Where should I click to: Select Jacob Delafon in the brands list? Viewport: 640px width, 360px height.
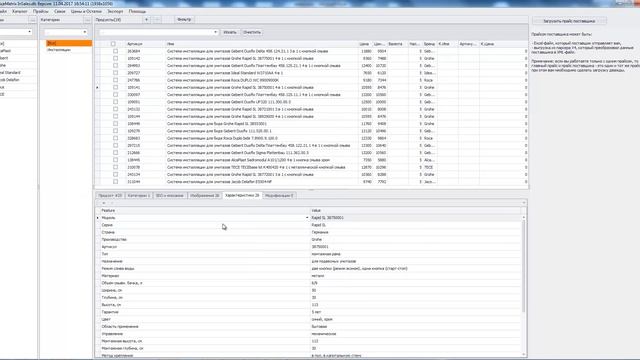click(x=10, y=80)
